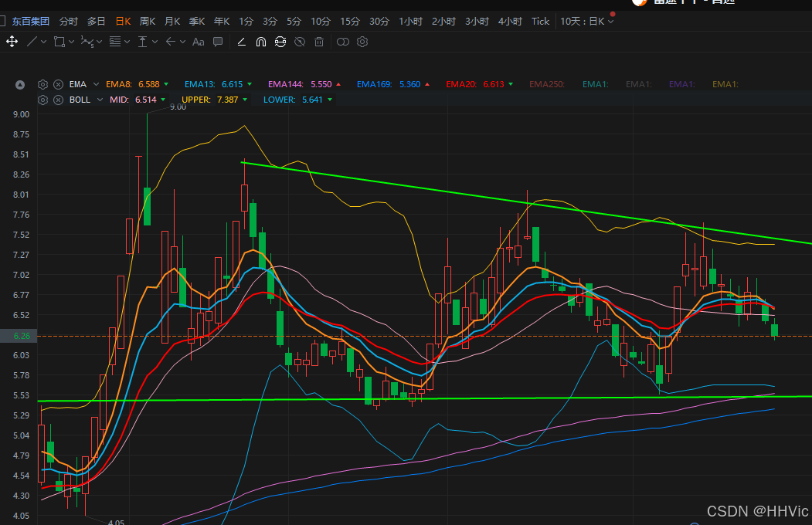Screen dimensions: 812x525
Task: Select the 3分 timeframe
Action: 270,21
